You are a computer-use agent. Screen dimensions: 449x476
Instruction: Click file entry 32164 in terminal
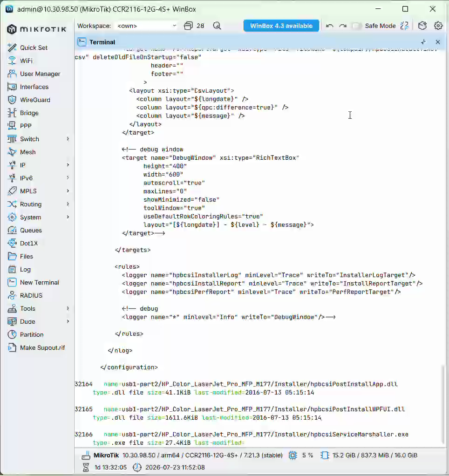236,388
